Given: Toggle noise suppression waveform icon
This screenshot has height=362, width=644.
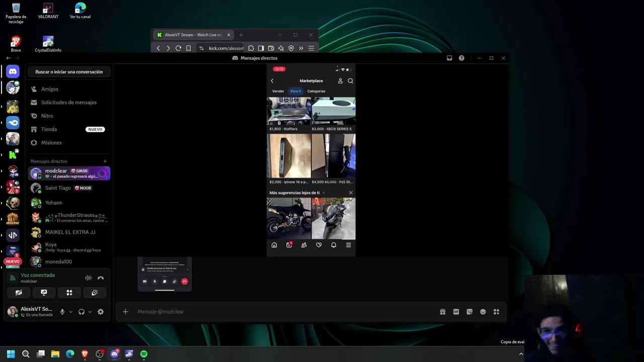Looking at the screenshot, I should click(x=89, y=278).
